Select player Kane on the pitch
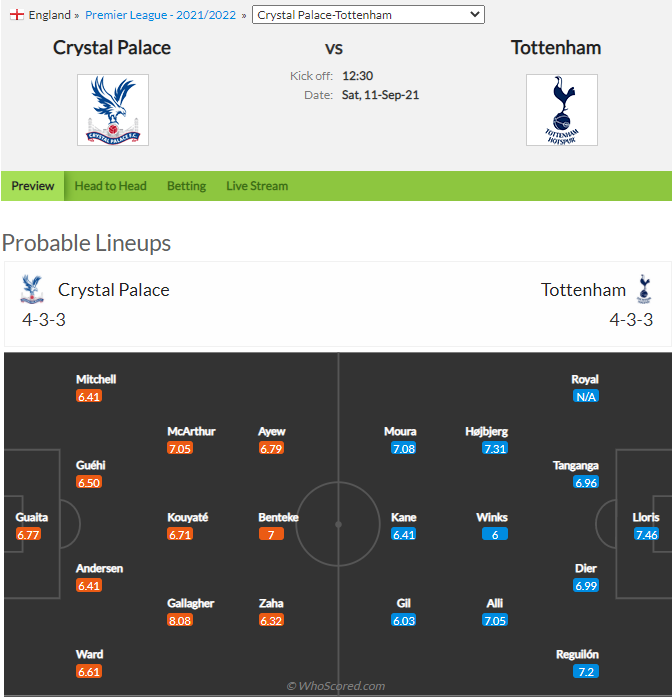This screenshot has height=697, width=672. point(404,517)
